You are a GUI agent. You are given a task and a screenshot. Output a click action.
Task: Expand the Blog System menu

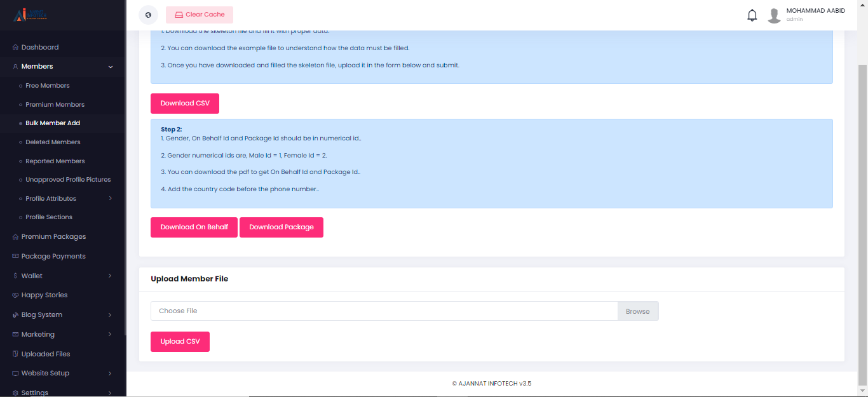tap(111, 315)
